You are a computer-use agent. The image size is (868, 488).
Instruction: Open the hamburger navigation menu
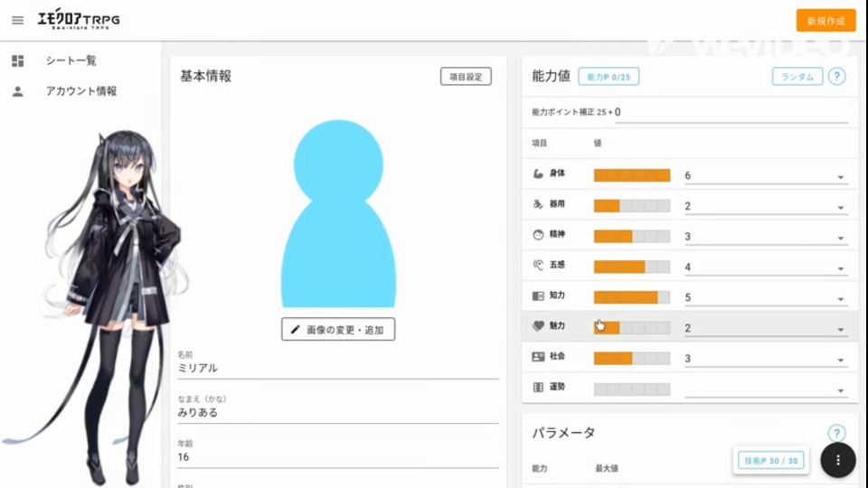pyautogui.click(x=18, y=21)
